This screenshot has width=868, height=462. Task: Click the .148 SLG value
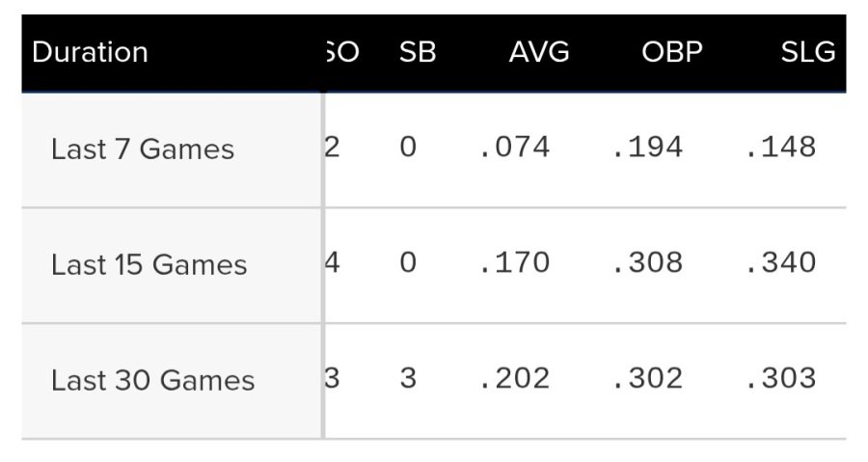(780, 148)
